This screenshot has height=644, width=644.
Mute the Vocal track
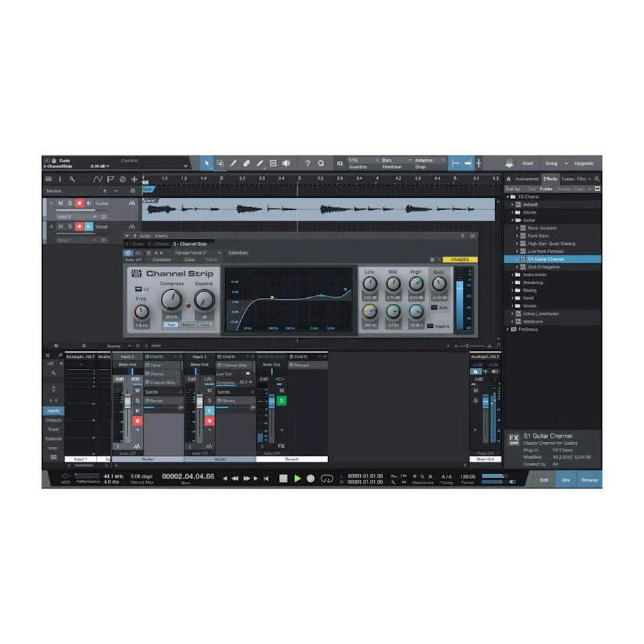(x=60, y=227)
